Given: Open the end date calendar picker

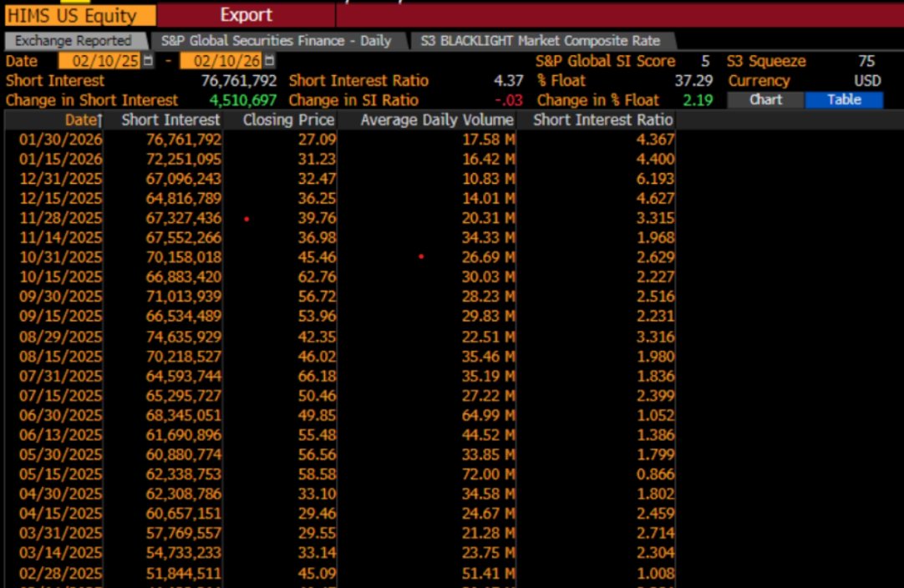Looking at the screenshot, I should tap(269, 61).
